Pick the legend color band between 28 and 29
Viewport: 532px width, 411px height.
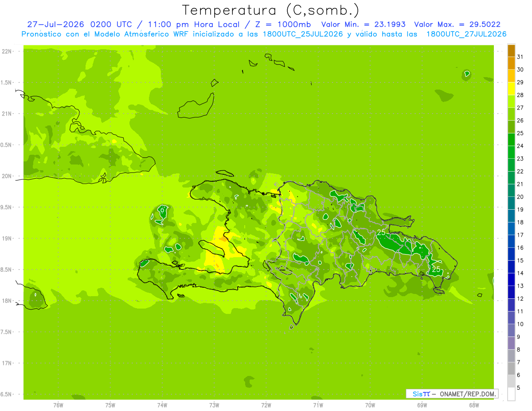(511, 89)
